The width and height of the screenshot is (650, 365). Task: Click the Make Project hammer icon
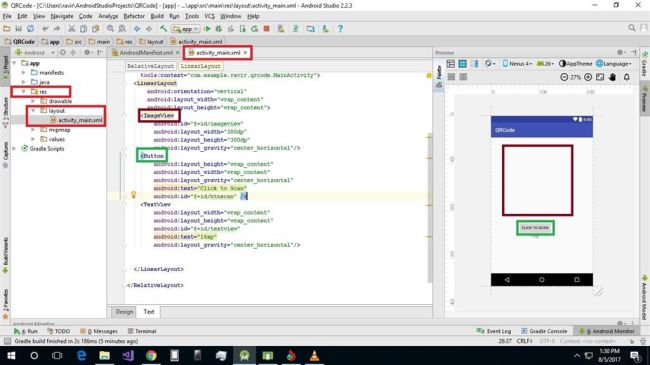164,29
